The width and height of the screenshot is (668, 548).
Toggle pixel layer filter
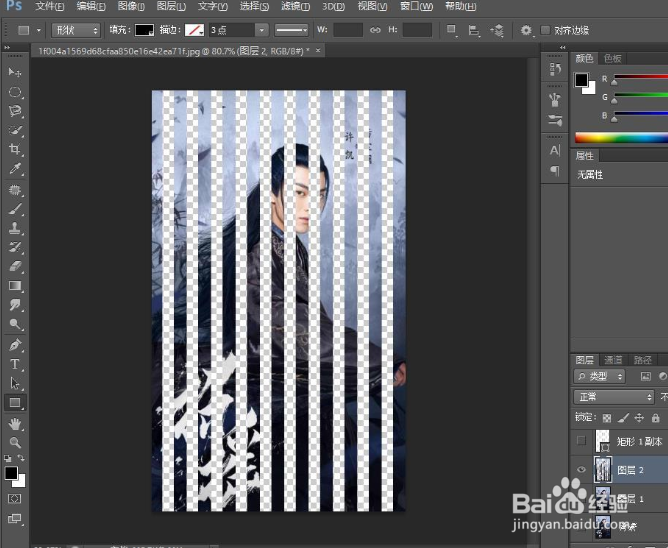[645, 376]
